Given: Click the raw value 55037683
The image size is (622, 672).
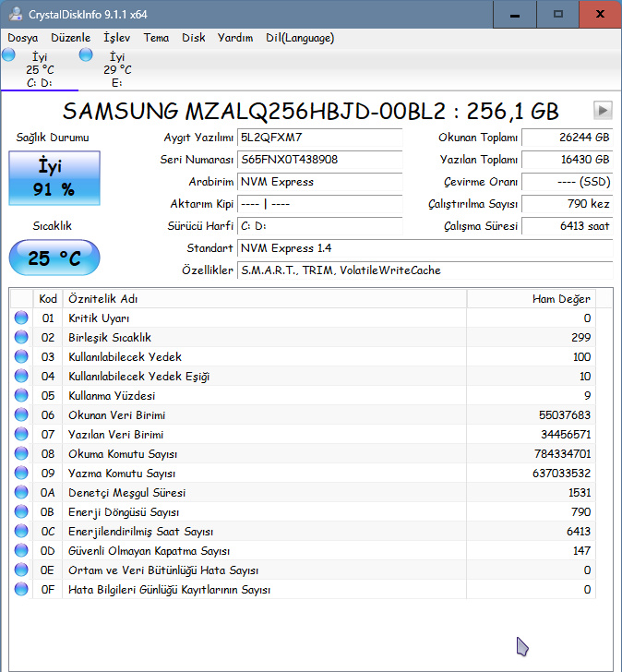Looking at the screenshot, I should tap(565, 414).
